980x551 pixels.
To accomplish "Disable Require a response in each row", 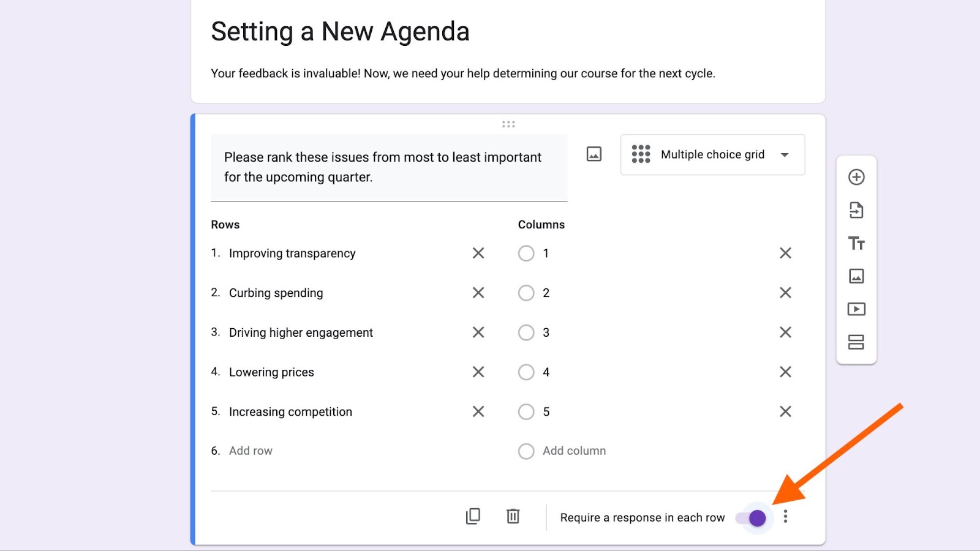I will pyautogui.click(x=755, y=517).
